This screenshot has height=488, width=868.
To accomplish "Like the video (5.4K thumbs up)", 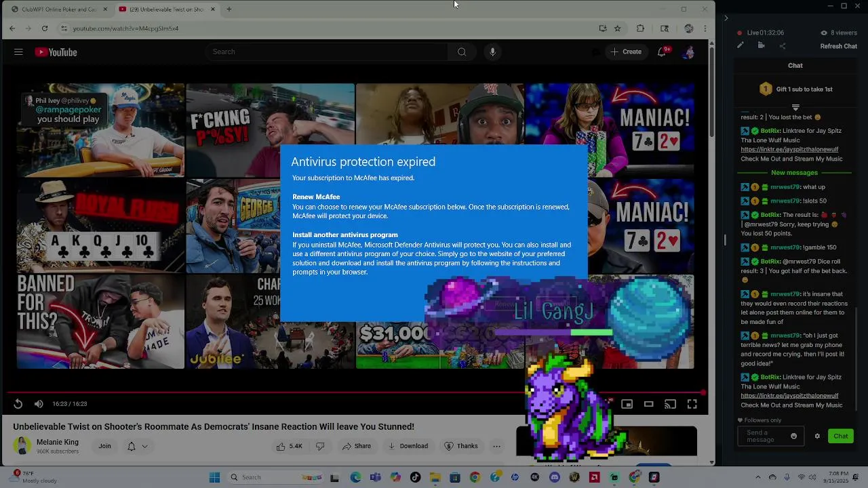I will tap(290, 446).
